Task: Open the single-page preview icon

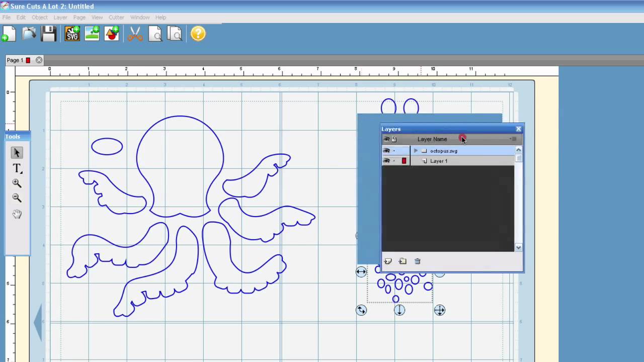Action: pos(155,34)
